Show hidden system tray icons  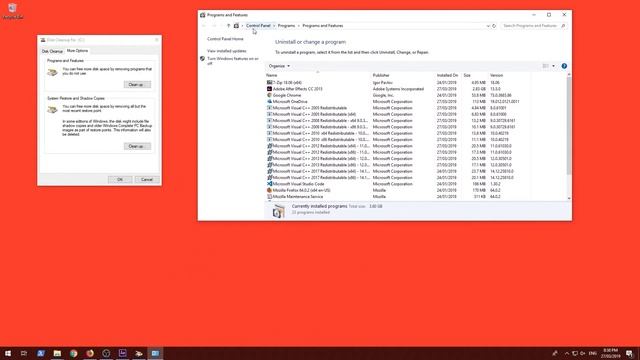[567, 353]
